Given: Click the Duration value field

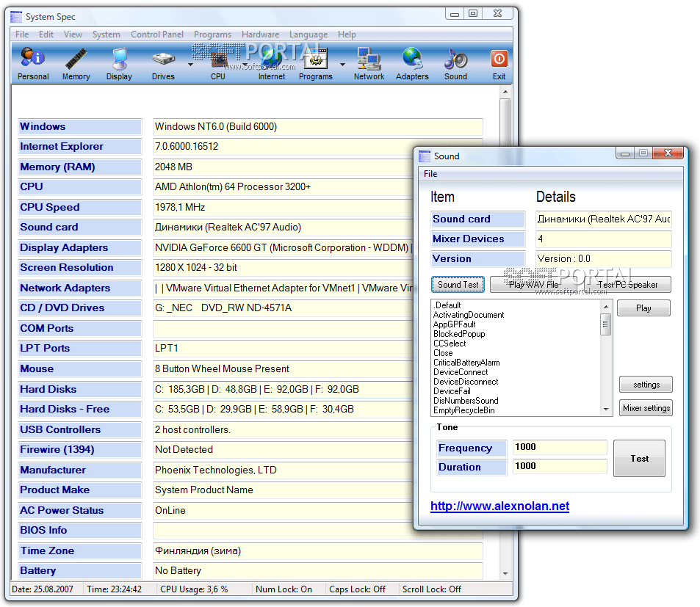Looking at the screenshot, I should 560,467.
